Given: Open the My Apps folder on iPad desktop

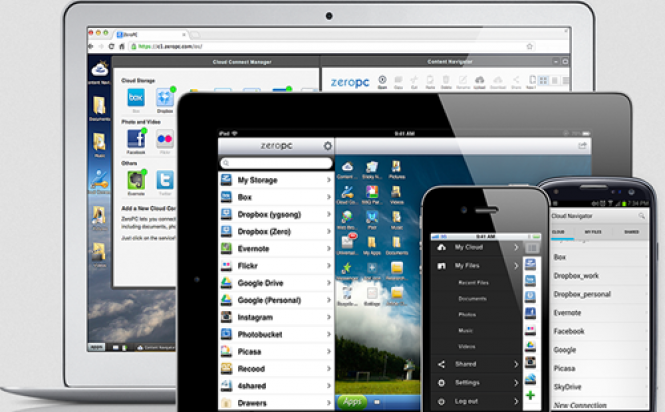Looking at the screenshot, I should 372,242.
